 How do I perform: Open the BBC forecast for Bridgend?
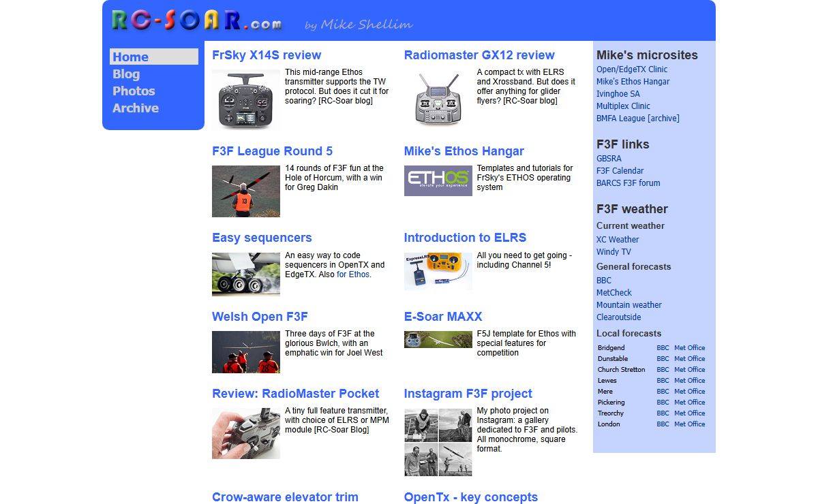(663, 348)
